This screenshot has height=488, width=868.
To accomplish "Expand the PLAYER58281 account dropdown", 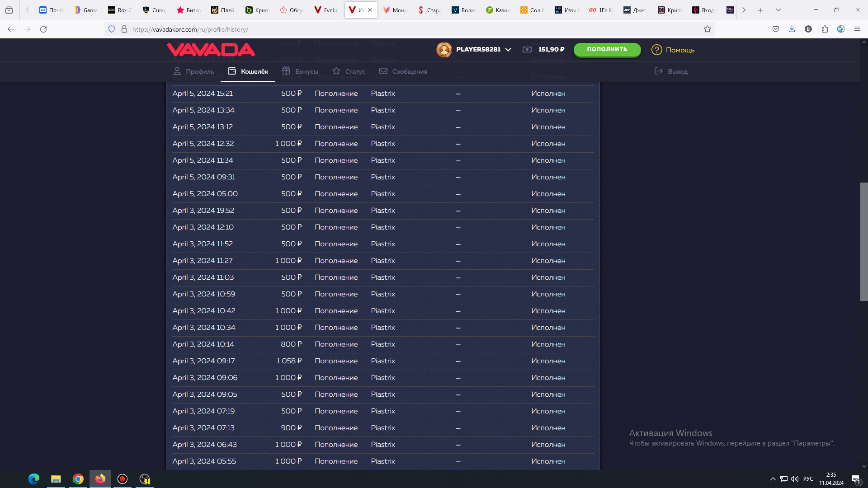I will [508, 50].
